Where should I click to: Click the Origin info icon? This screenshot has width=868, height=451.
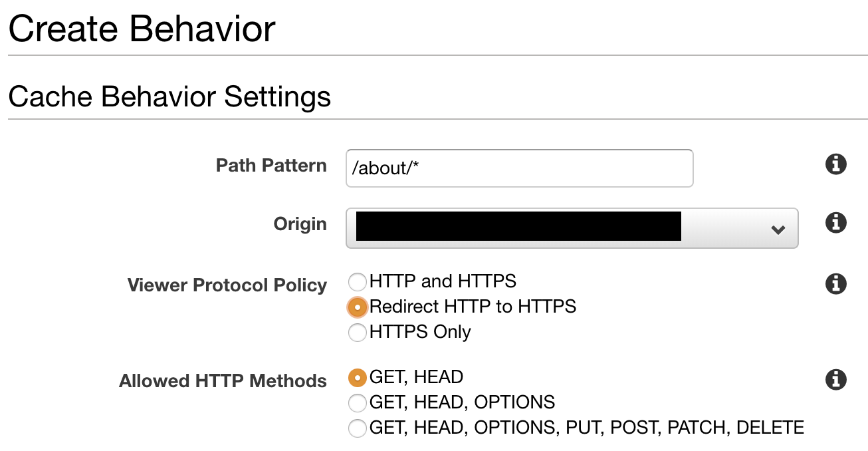835,223
